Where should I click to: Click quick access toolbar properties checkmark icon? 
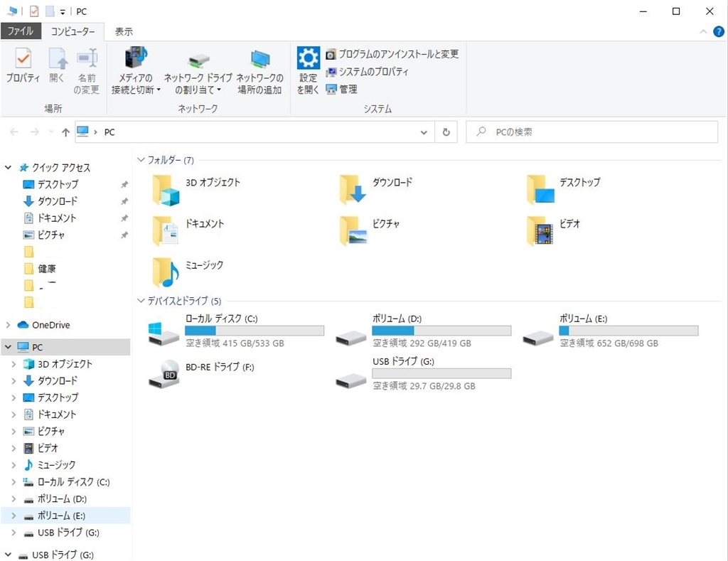pyautogui.click(x=34, y=11)
